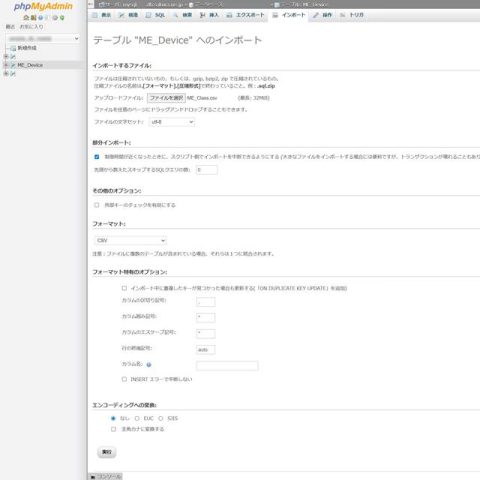Check the INSERT エラーで中断しない checkbox
This screenshot has height=480, width=480.
pyautogui.click(x=124, y=379)
